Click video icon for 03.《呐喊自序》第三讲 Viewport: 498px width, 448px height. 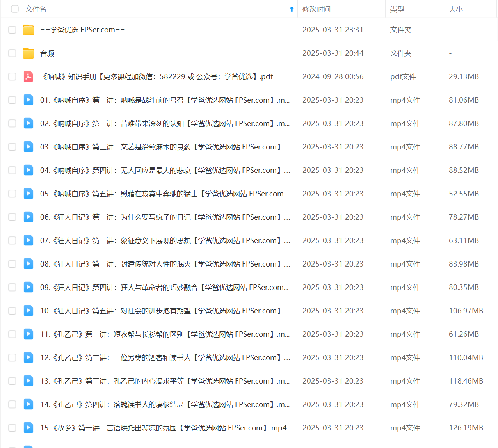[x=28, y=147]
